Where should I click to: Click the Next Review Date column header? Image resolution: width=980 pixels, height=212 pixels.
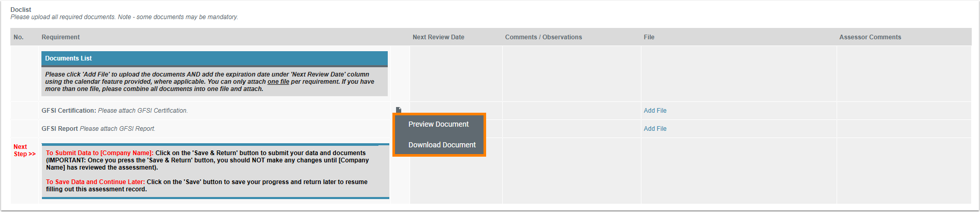pos(438,37)
